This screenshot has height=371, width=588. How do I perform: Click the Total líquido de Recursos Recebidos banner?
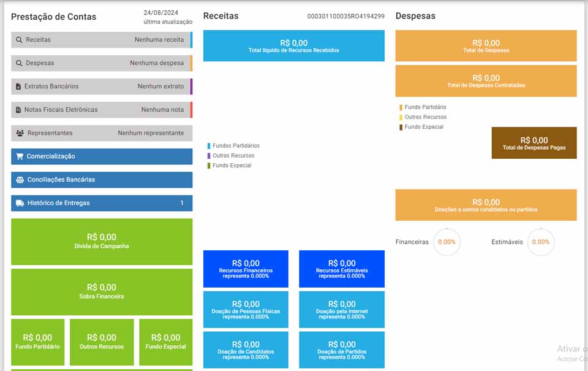(x=293, y=46)
